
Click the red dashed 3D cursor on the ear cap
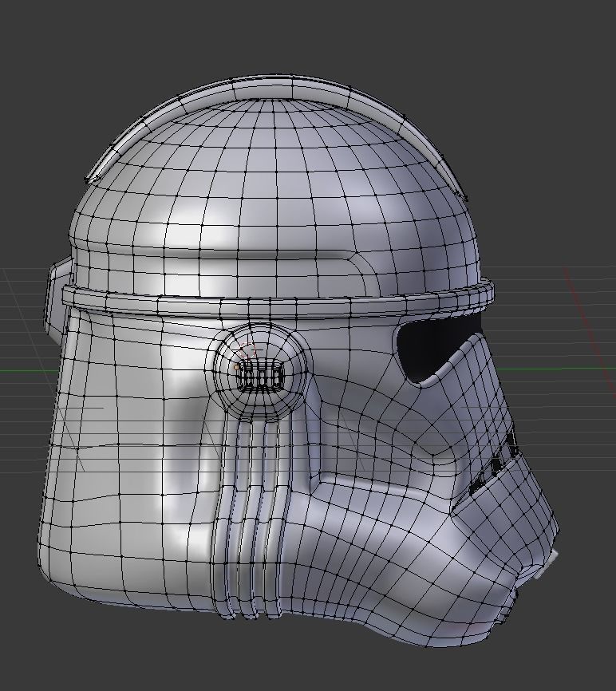(247, 350)
